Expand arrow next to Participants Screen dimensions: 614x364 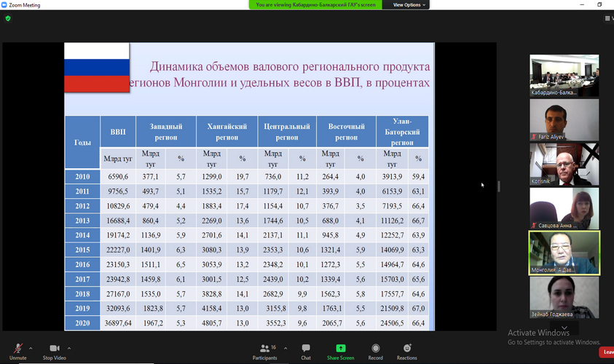click(x=285, y=347)
